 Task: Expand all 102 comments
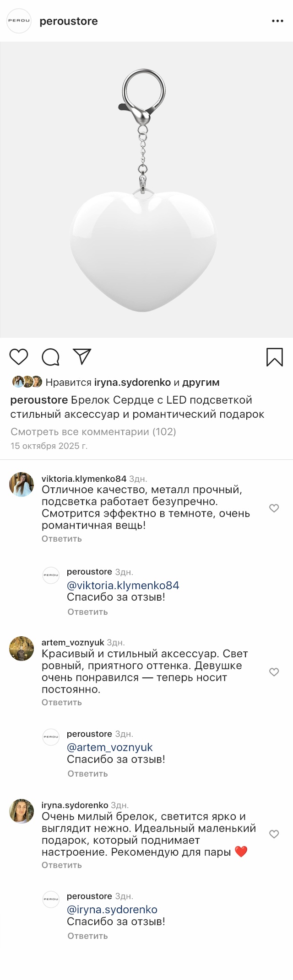93,431
